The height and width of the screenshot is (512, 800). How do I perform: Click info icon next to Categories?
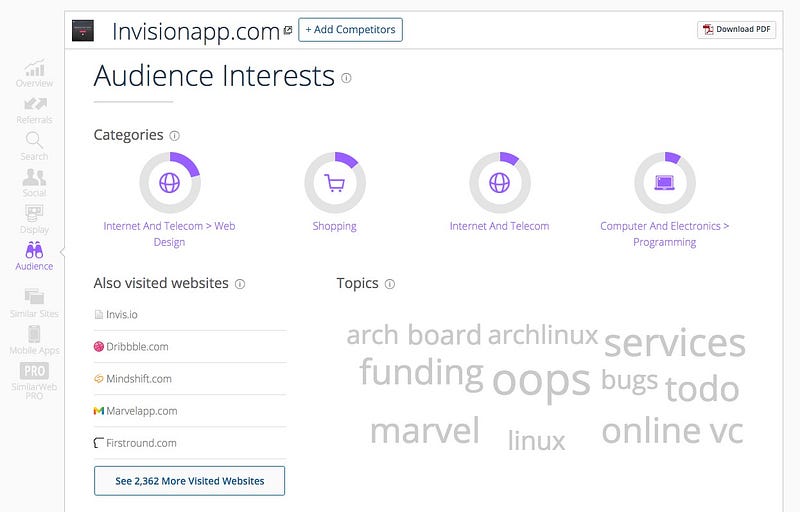click(x=174, y=136)
